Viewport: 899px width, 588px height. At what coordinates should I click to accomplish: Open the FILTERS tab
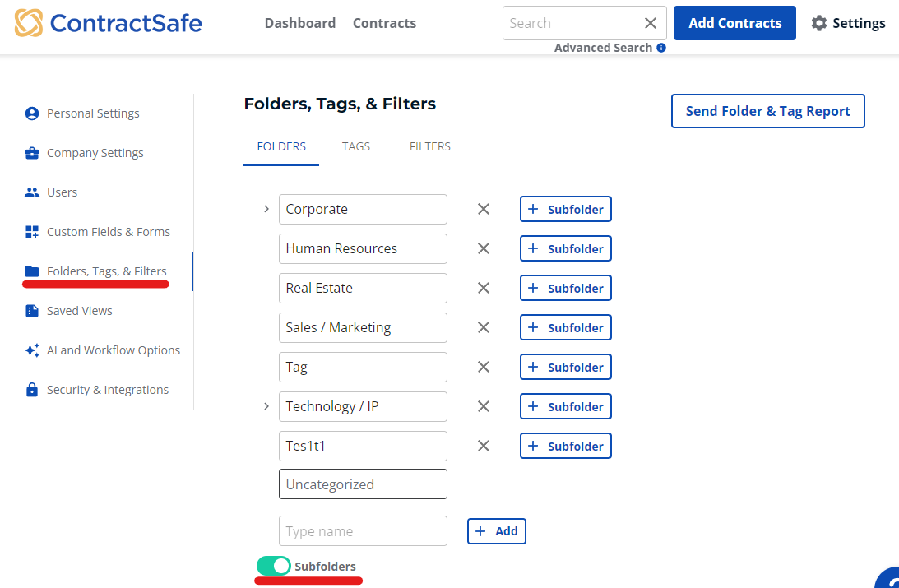click(429, 146)
